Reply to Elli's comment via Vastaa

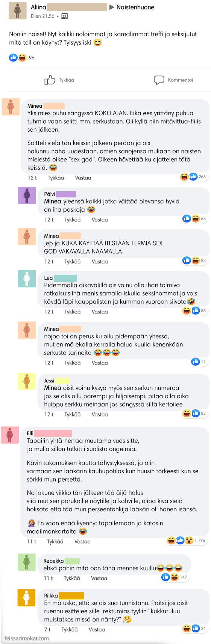coord(82,542)
